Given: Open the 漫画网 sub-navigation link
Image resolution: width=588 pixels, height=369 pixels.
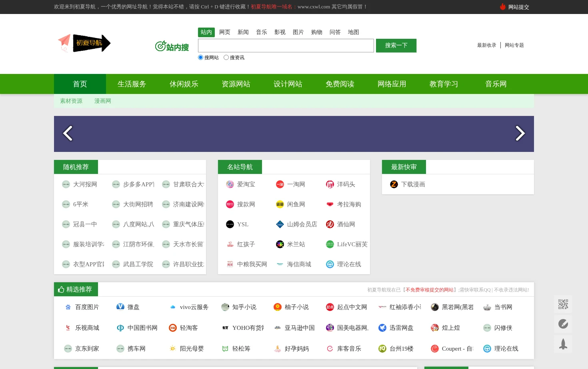Looking at the screenshot, I should [103, 101].
